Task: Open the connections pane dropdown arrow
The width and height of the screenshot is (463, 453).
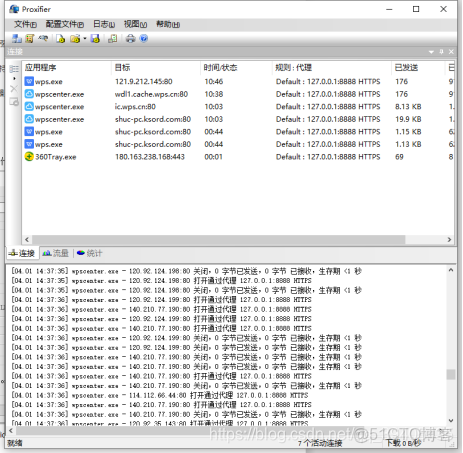Action: click(431, 52)
